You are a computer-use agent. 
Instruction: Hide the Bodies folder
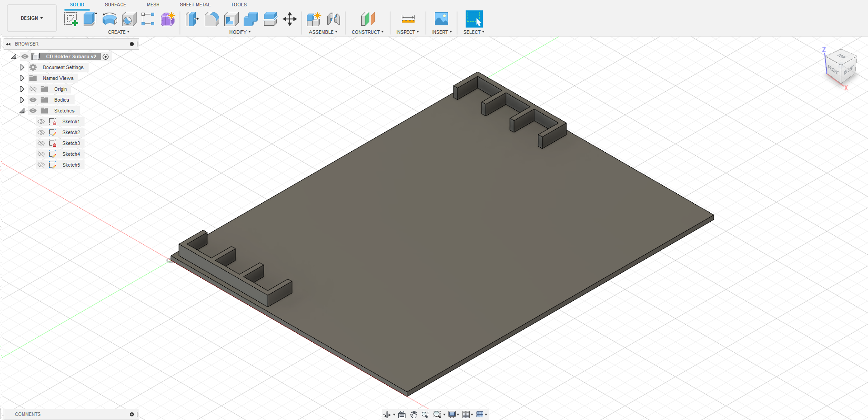click(x=33, y=100)
